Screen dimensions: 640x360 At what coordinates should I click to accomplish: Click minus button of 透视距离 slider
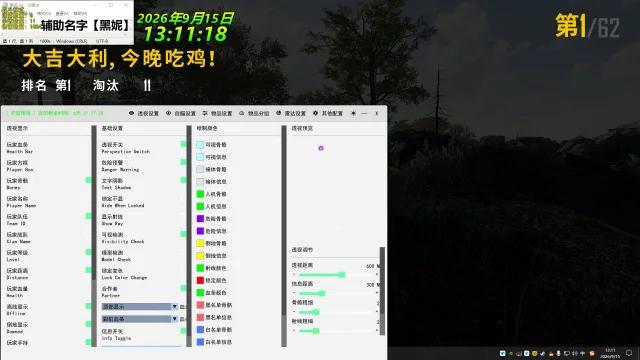click(x=294, y=275)
